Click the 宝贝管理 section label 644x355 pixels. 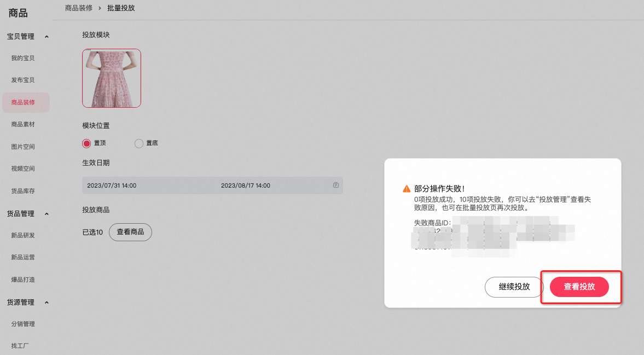coord(21,37)
